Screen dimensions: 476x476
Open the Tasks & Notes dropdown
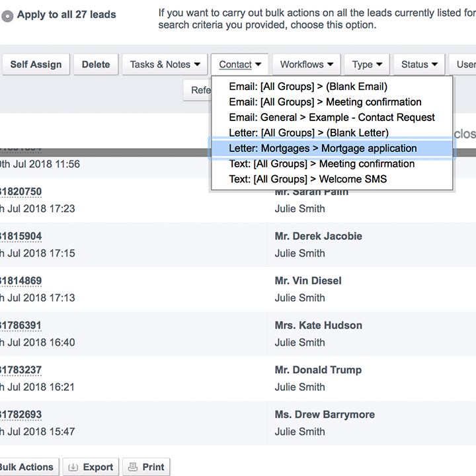(x=165, y=64)
